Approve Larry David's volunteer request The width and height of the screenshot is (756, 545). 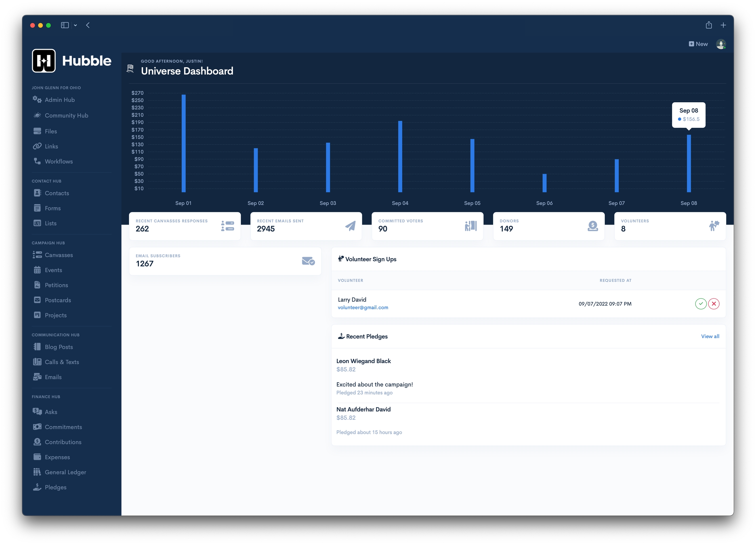pyautogui.click(x=701, y=303)
